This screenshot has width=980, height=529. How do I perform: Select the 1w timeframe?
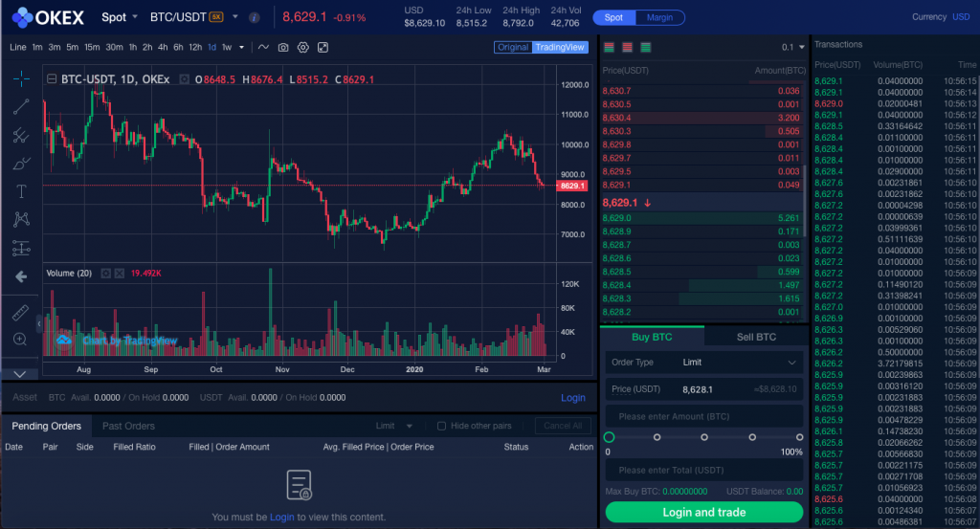[x=227, y=48]
